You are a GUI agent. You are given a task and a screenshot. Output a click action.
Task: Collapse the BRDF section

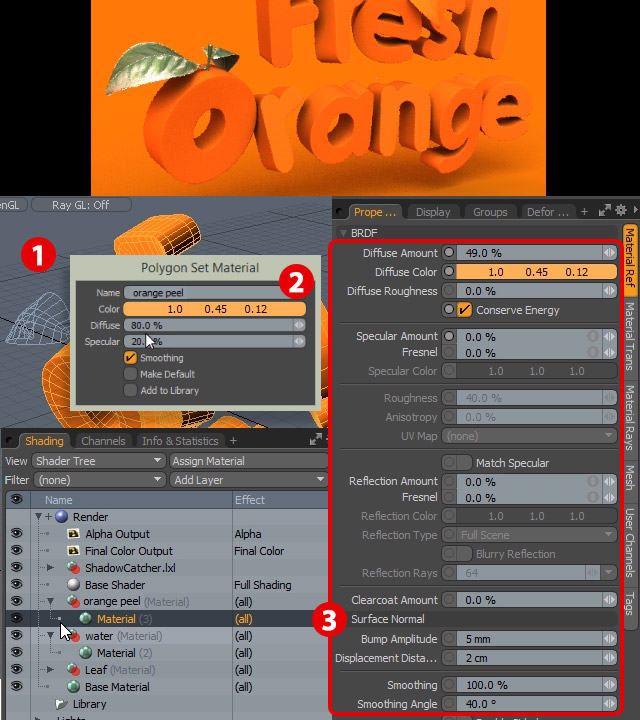(343, 233)
